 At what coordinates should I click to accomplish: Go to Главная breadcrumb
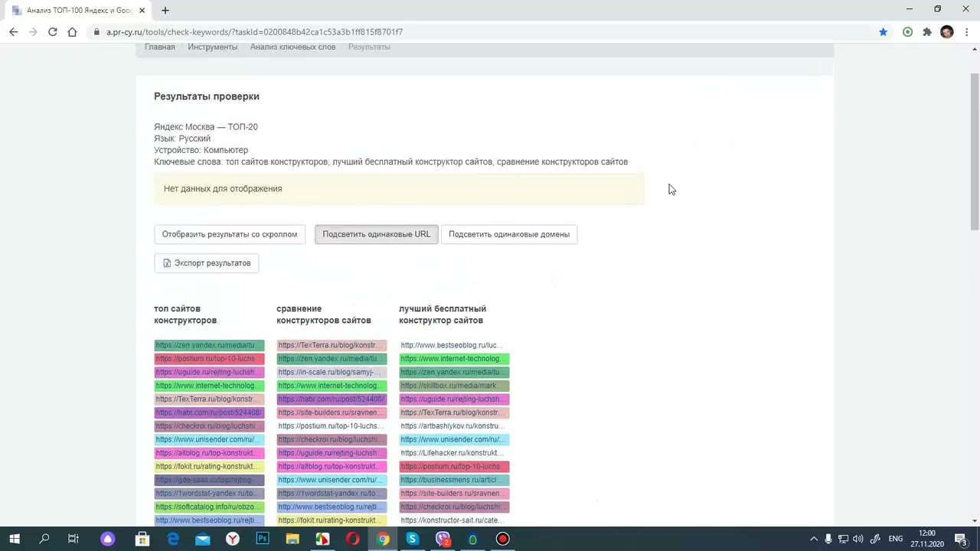(160, 47)
